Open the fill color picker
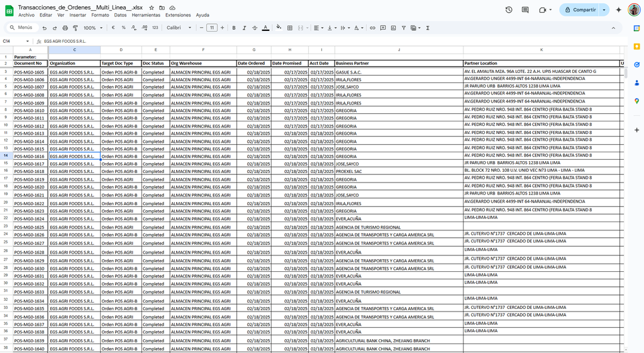This screenshot has width=644, height=353. (279, 28)
